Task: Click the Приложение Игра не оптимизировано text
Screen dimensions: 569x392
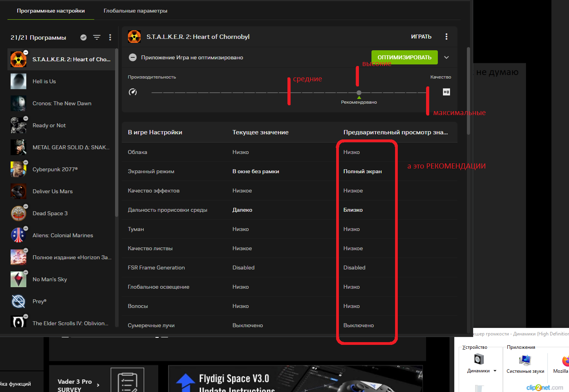Action: pos(192,57)
